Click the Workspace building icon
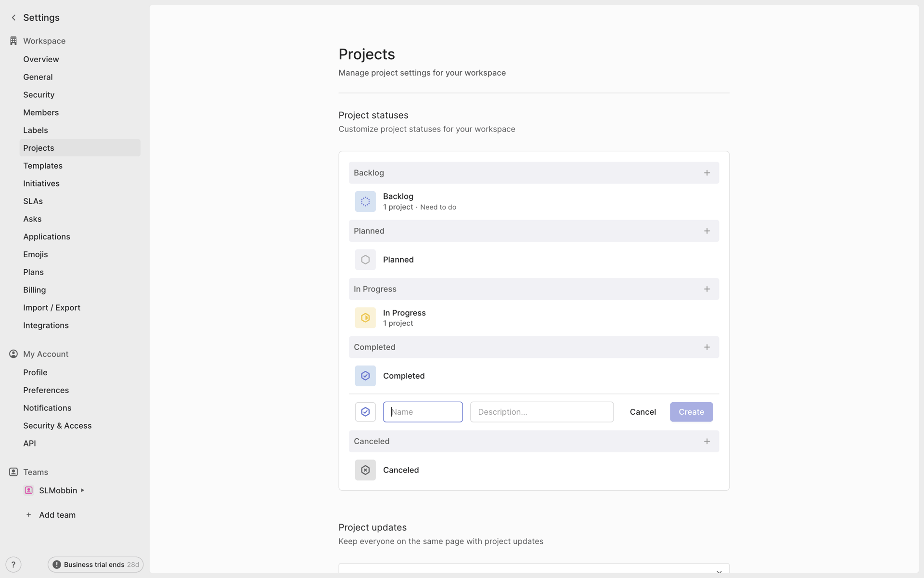Image resolution: width=924 pixels, height=578 pixels. pos(13,41)
